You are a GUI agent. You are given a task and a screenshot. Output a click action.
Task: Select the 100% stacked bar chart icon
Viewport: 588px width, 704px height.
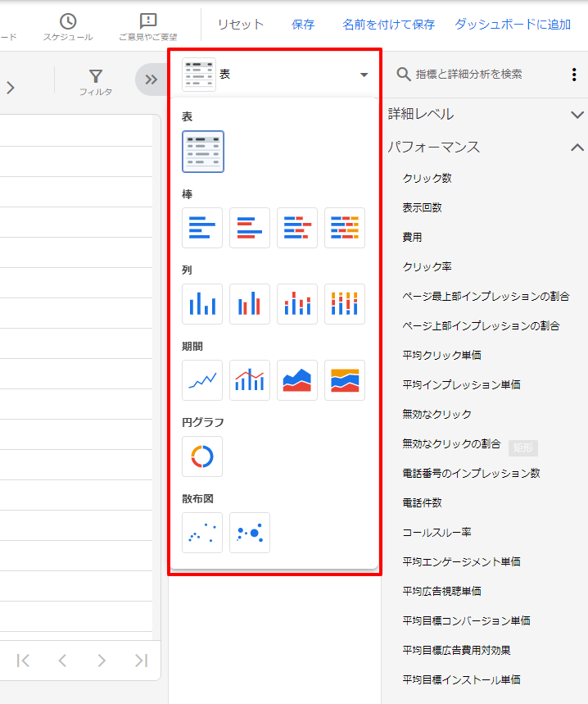click(x=345, y=228)
